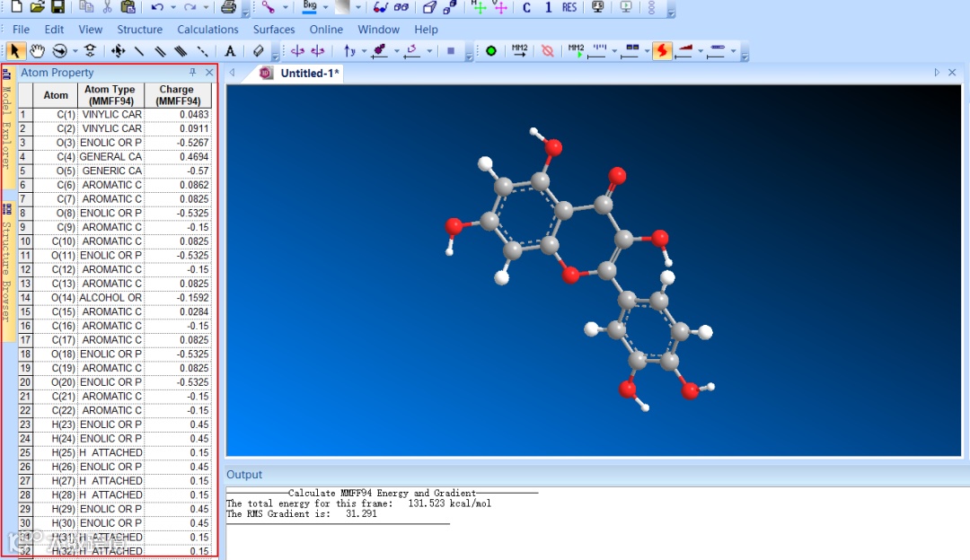Open the Y-axis rotation dropdown arrow
This screenshot has width=970, height=560.
[365, 50]
